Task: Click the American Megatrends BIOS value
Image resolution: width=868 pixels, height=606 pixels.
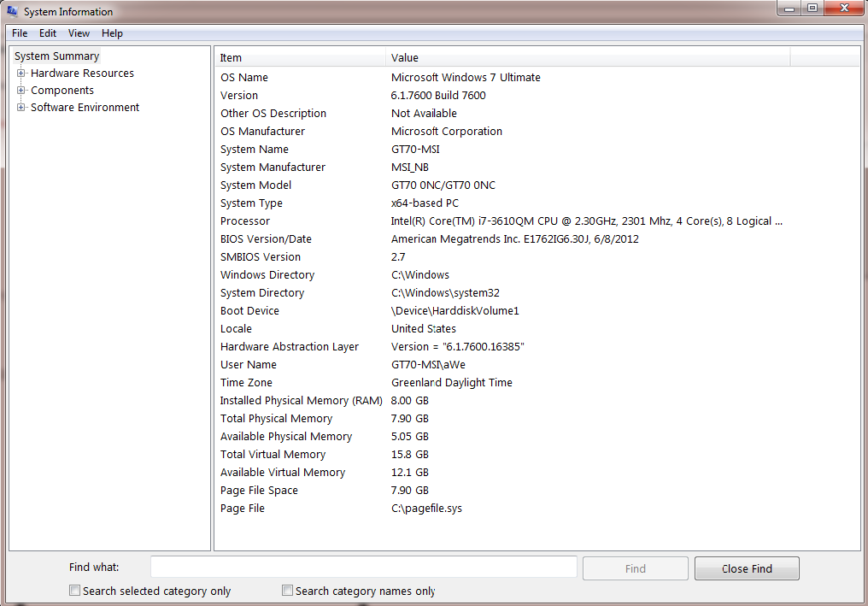Action: [514, 239]
